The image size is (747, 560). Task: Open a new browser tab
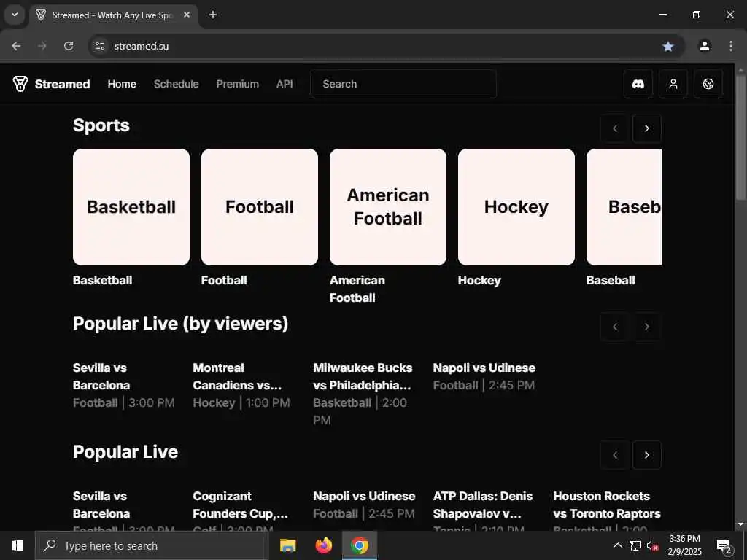pyautogui.click(x=213, y=15)
